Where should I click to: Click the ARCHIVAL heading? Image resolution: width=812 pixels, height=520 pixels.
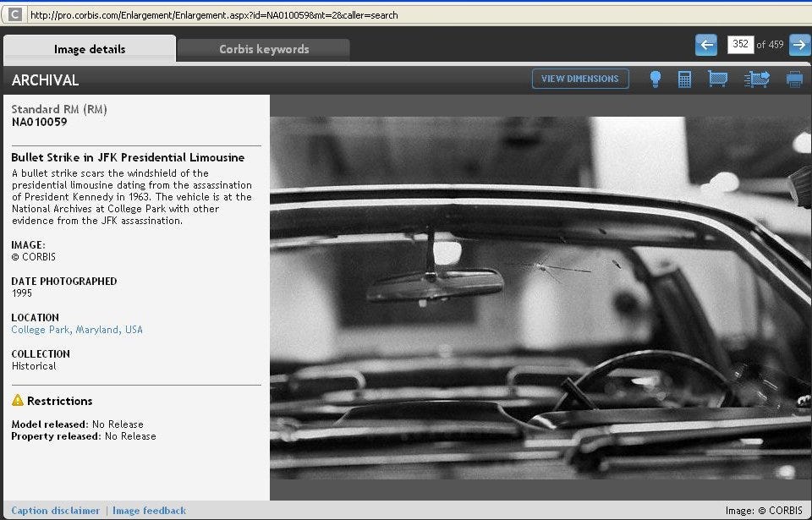(45, 80)
